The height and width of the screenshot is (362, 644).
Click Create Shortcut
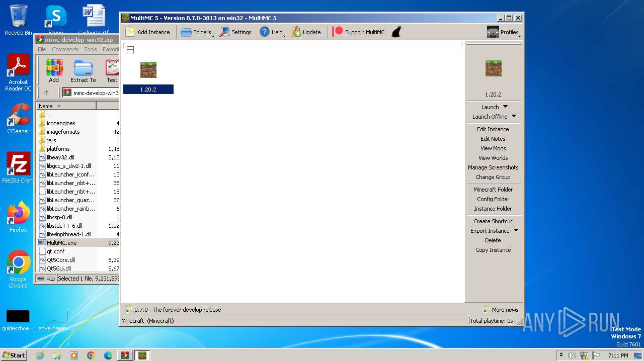pyautogui.click(x=493, y=221)
